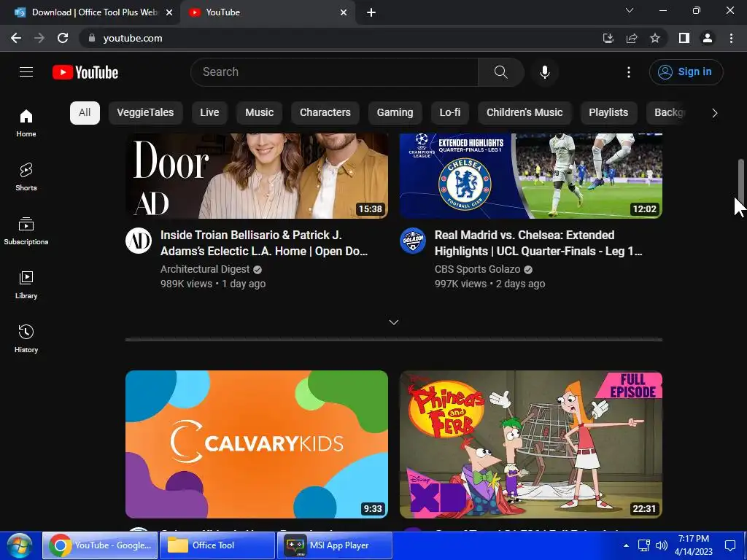Click the CBS Sports Golazo channel avatar

point(413,241)
